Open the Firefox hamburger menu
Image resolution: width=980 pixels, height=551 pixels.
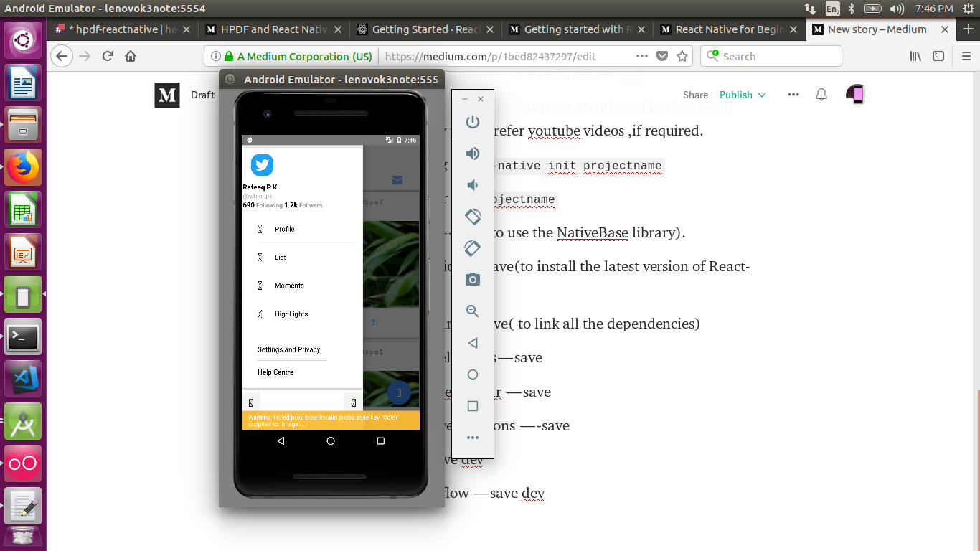(x=966, y=55)
